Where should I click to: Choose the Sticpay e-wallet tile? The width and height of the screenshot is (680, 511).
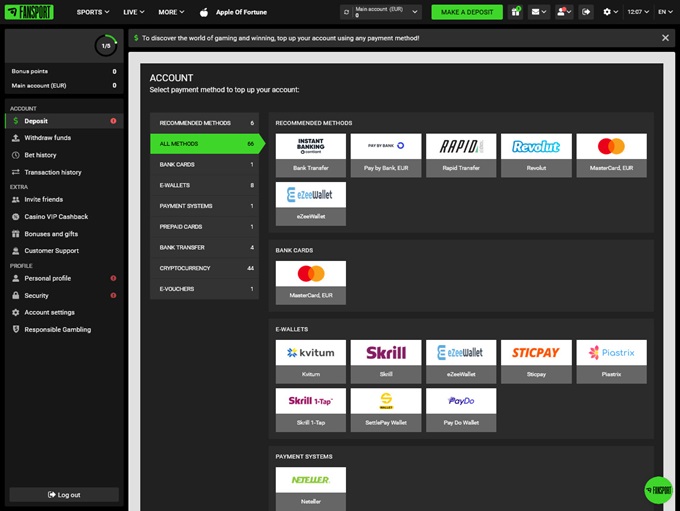pos(536,359)
